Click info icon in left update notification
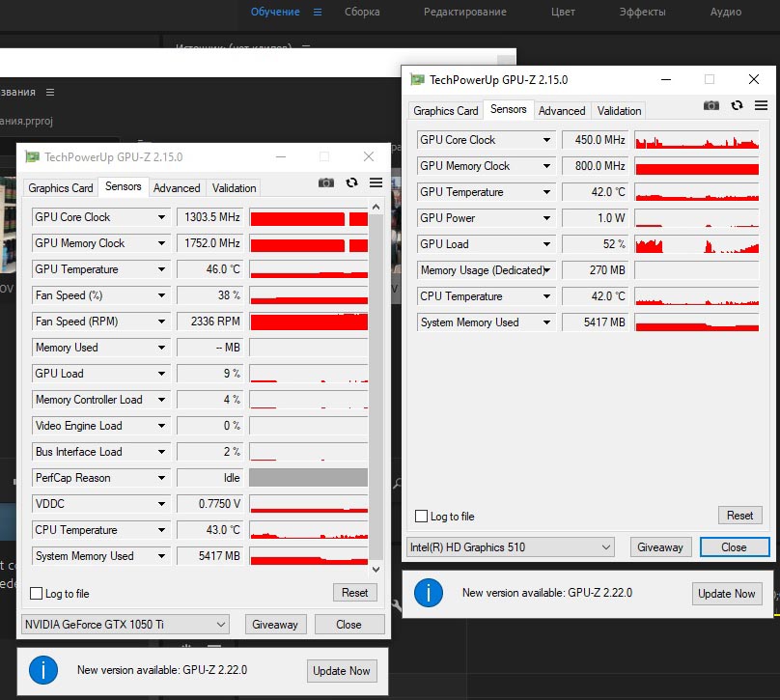 [43, 670]
